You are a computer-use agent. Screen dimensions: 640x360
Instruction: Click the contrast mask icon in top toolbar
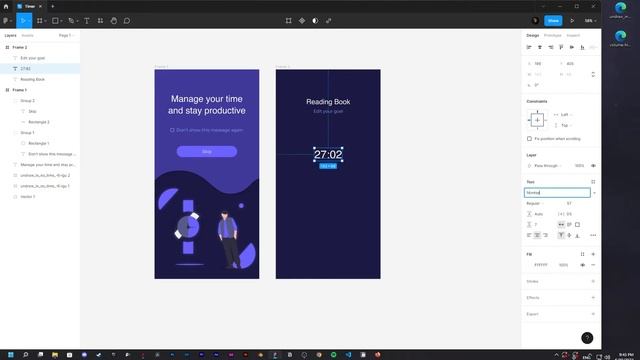tap(315, 20)
